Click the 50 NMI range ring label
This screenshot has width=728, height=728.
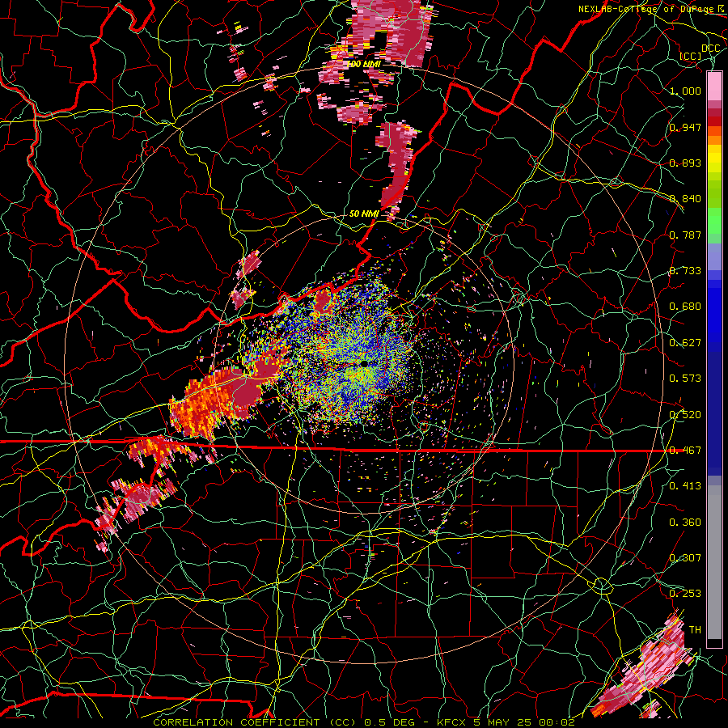[x=364, y=214]
